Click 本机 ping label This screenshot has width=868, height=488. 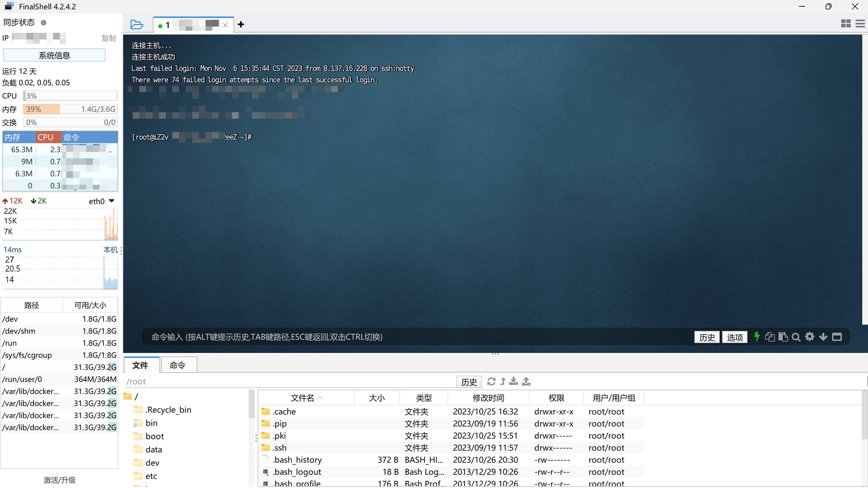[x=110, y=250]
